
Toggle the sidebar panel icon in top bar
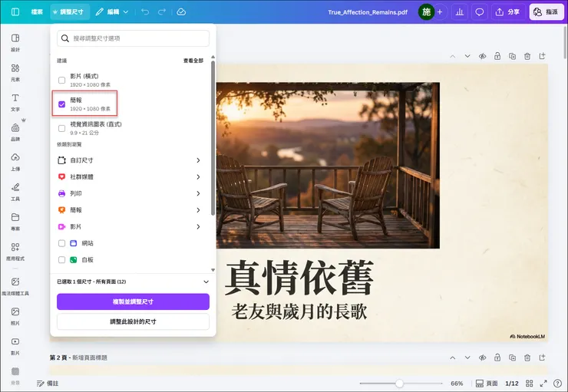15,12
